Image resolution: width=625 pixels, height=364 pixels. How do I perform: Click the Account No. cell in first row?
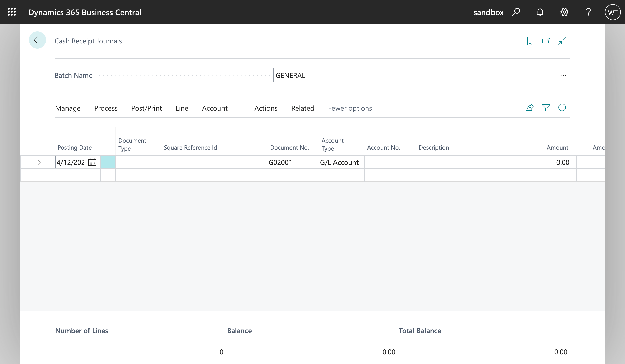[390, 162]
